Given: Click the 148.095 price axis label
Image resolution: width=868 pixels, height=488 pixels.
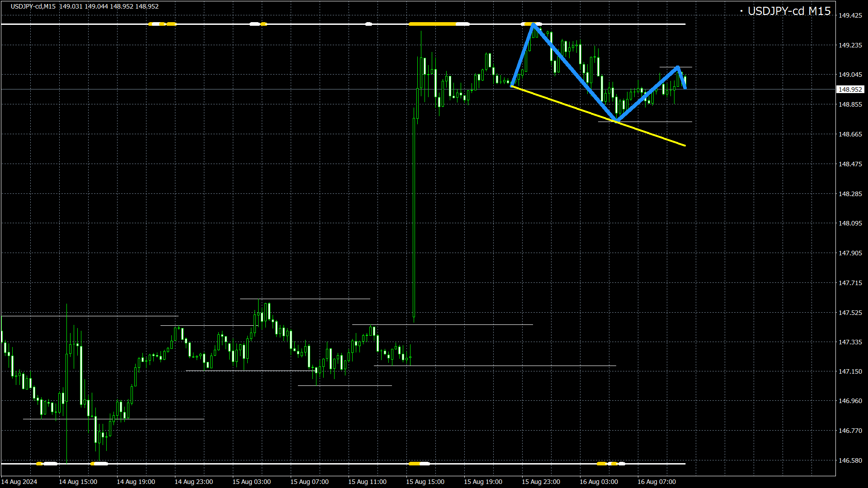Looking at the screenshot, I should pos(850,223).
